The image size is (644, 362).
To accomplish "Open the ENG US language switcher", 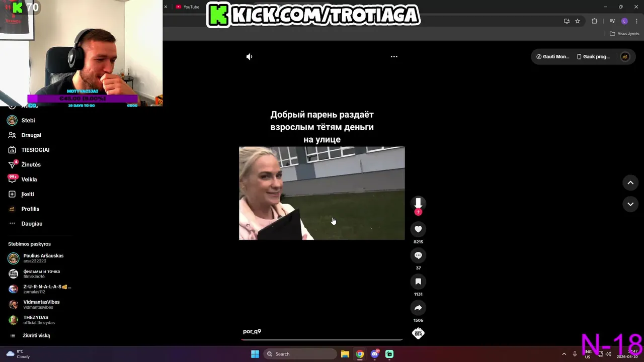I will [588, 354].
